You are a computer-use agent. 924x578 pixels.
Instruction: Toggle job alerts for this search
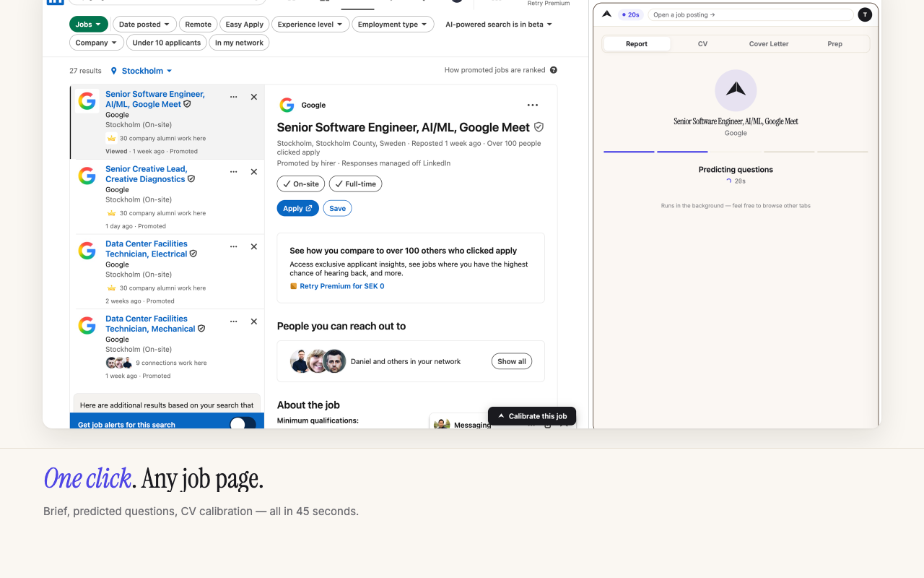pos(243,424)
